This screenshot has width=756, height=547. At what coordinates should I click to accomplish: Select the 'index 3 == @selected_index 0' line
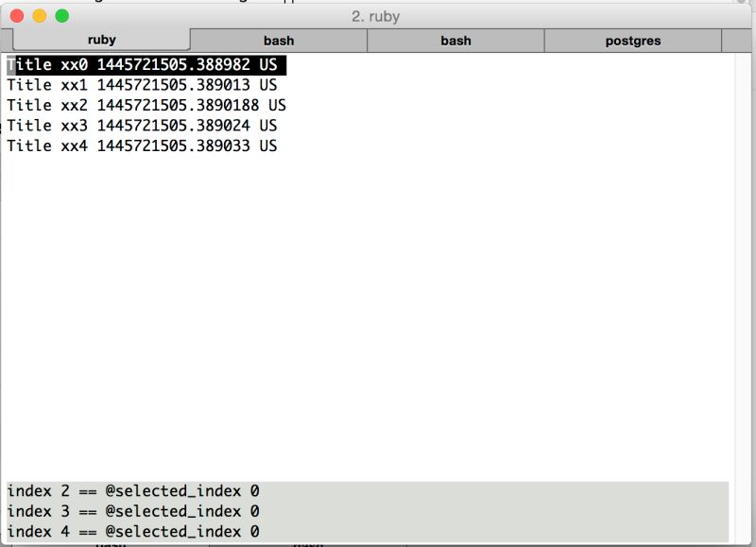tap(132, 511)
